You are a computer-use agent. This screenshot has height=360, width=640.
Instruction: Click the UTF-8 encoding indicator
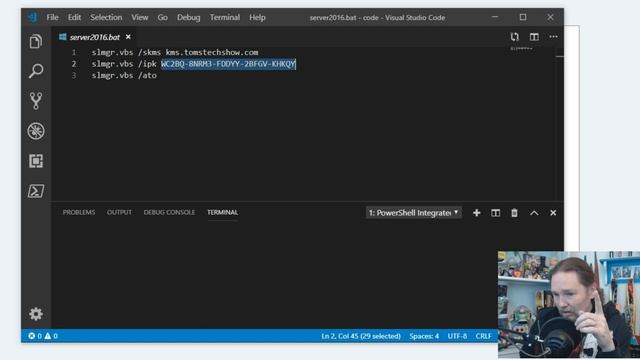(457, 336)
